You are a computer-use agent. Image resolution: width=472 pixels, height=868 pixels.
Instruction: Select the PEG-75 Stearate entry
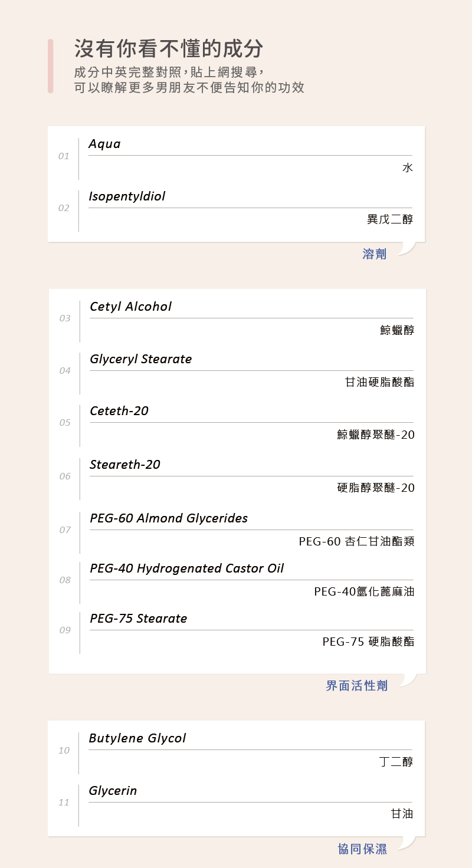click(138, 619)
